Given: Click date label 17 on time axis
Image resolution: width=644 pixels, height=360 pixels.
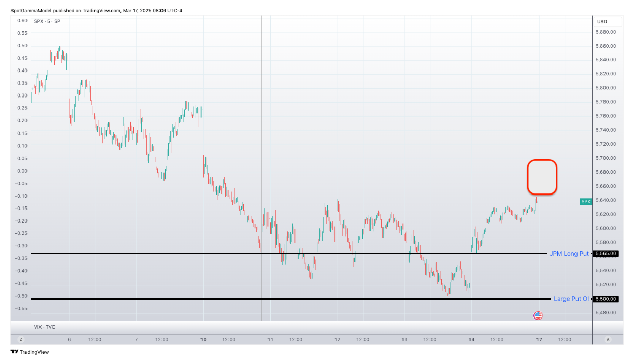Looking at the screenshot, I should coord(539,340).
